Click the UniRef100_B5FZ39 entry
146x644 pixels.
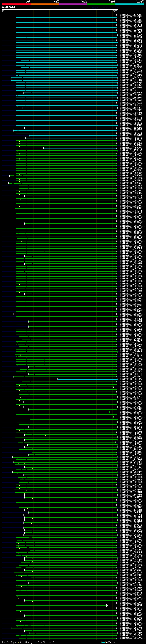pyautogui.click(x=131, y=153)
